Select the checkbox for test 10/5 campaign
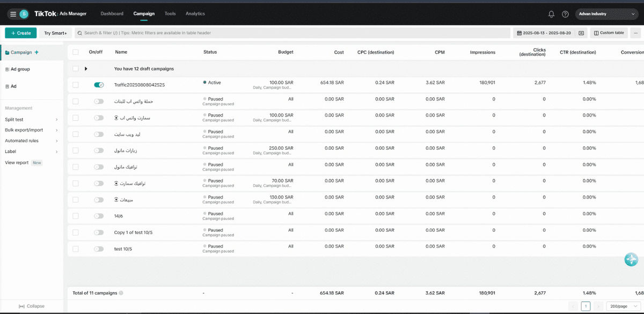Viewport: 644px width, 314px height. [76, 249]
